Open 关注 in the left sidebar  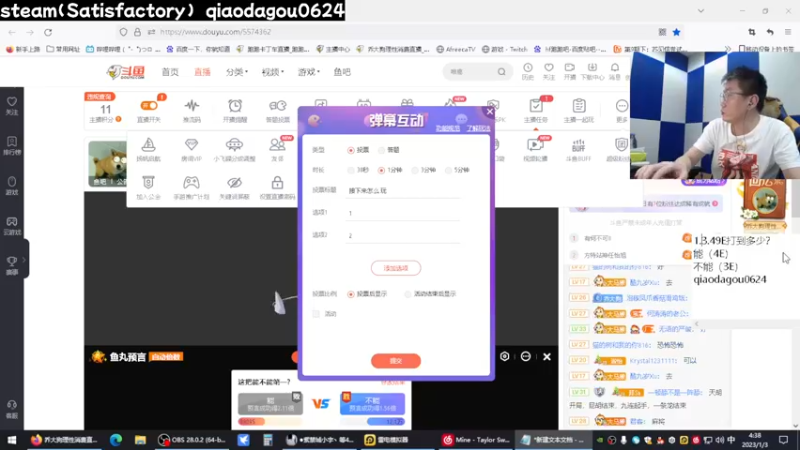click(12, 106)
